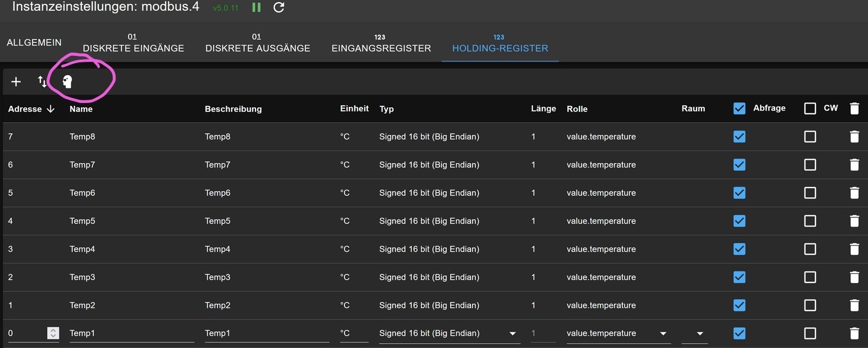Toggle the CW header checkbox

pos(810,108)
